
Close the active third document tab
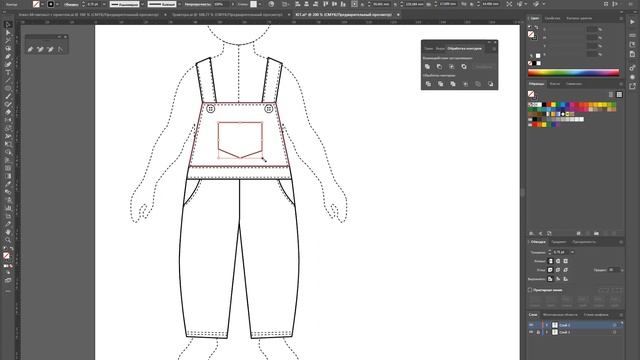[x=398, y=15]
